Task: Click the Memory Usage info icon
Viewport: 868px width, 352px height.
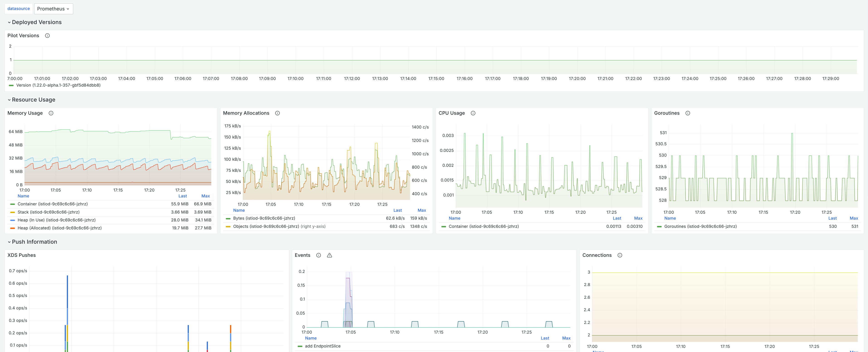Action: 51,113
